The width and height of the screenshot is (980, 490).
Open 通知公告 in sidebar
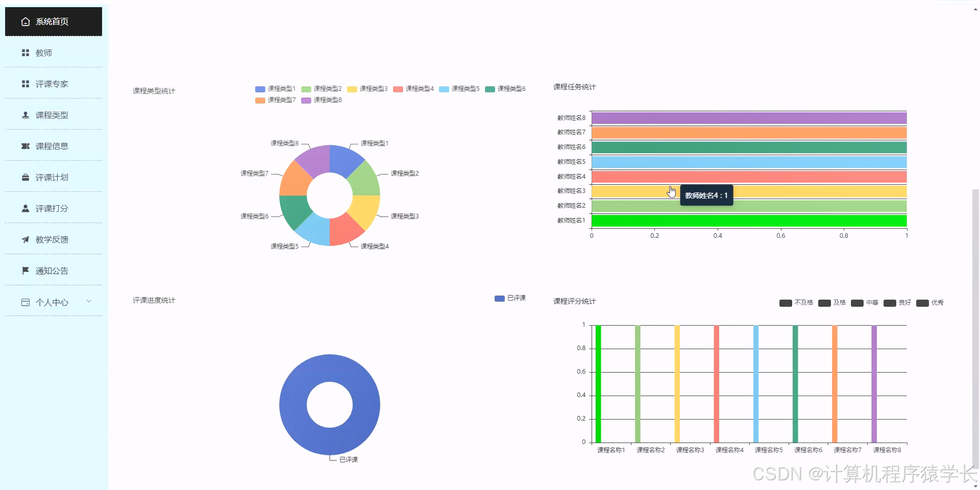54,271
